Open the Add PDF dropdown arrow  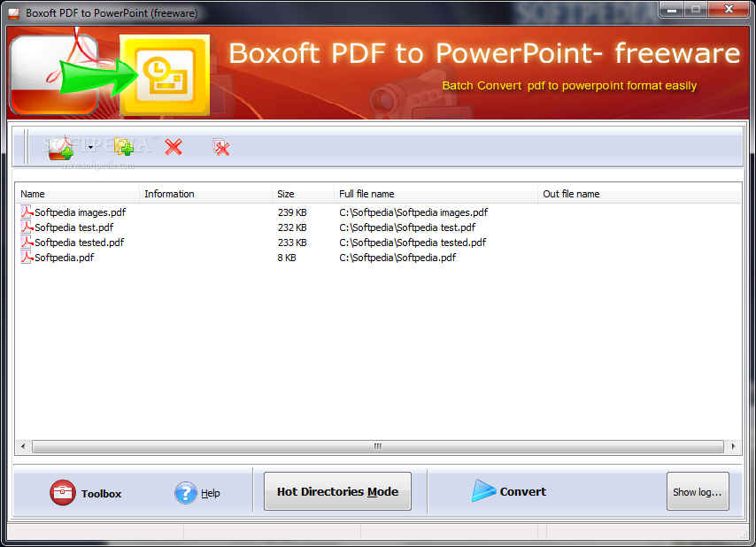90,148
